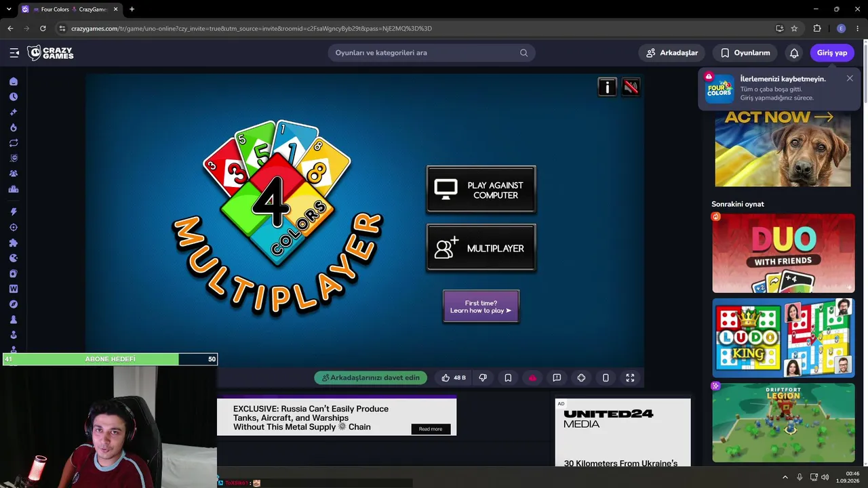The height and width of the screenshot is (488, 868).
Task: Toggle game sound with the muted speaker icon
Action: pos(631,87)
